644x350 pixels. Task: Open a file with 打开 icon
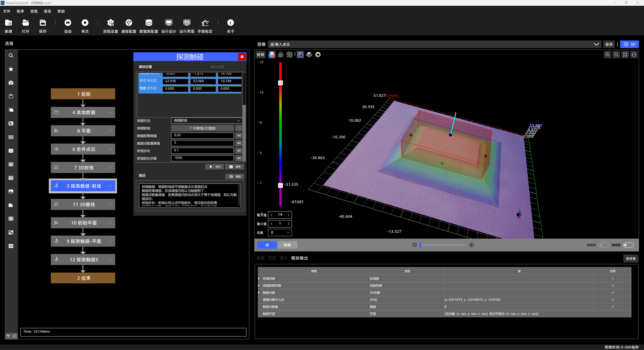pyautogui.click(x=26, y=23)
